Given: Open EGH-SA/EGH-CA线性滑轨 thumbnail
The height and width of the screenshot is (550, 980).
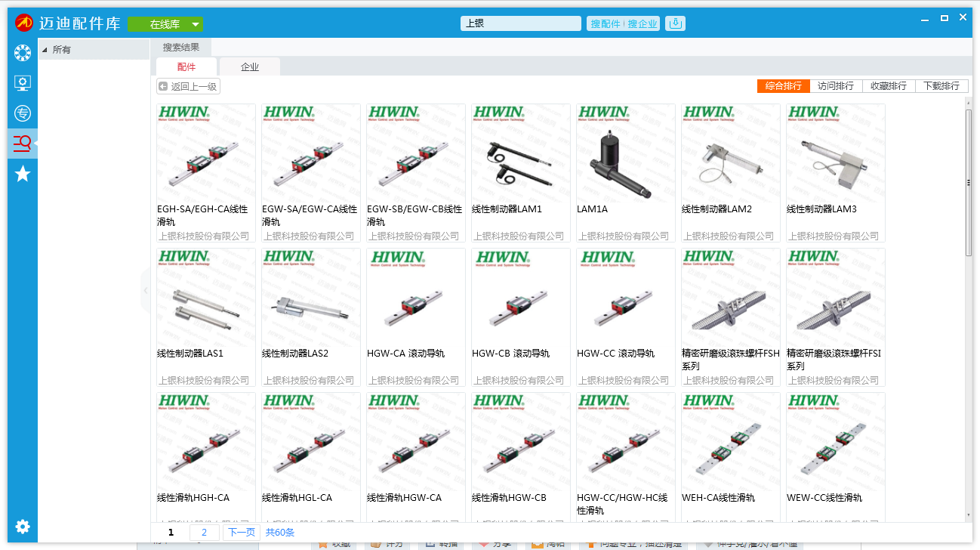Looking at the screenshot, I should click(206, 153).
